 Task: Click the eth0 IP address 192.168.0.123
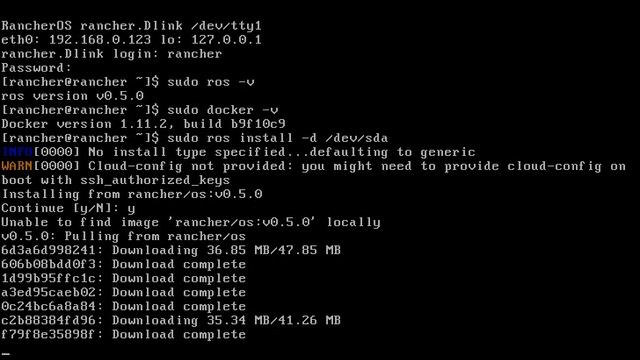[100, 40]
